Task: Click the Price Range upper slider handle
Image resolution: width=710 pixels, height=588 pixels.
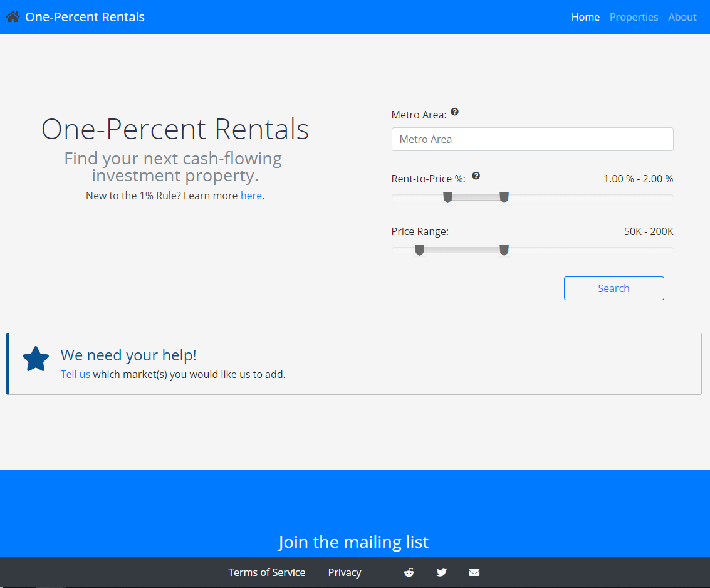Action: click(x=504, y=250)
